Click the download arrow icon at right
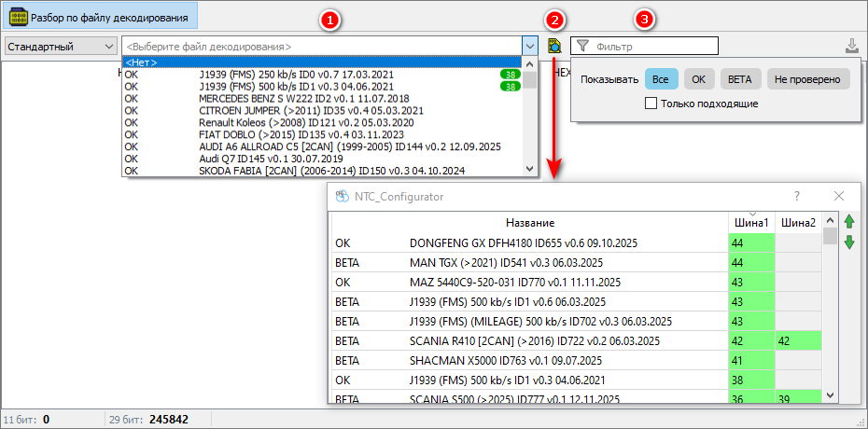 pos(851,46)
